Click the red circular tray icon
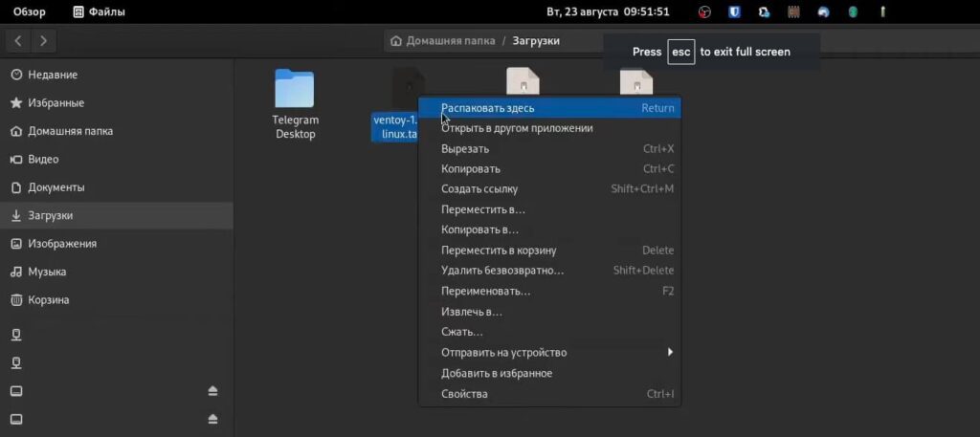 point(704,12)
